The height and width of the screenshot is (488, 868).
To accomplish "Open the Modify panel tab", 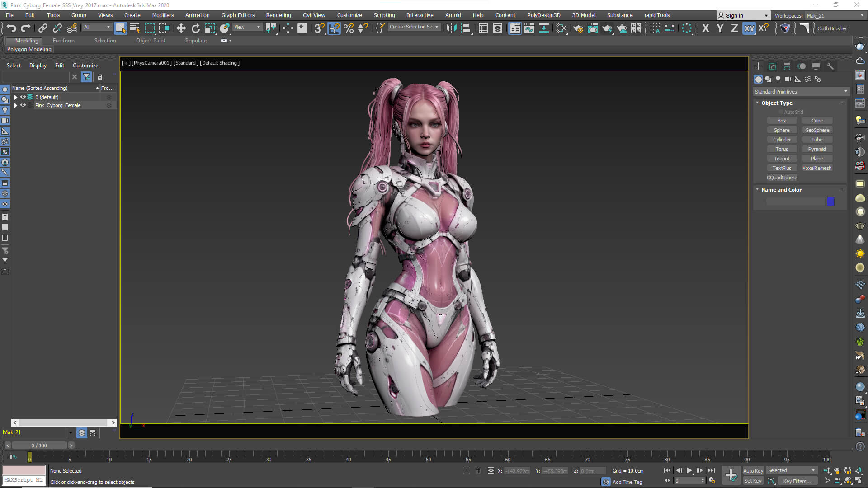I will pyautogui.click(x=773, y=66).
